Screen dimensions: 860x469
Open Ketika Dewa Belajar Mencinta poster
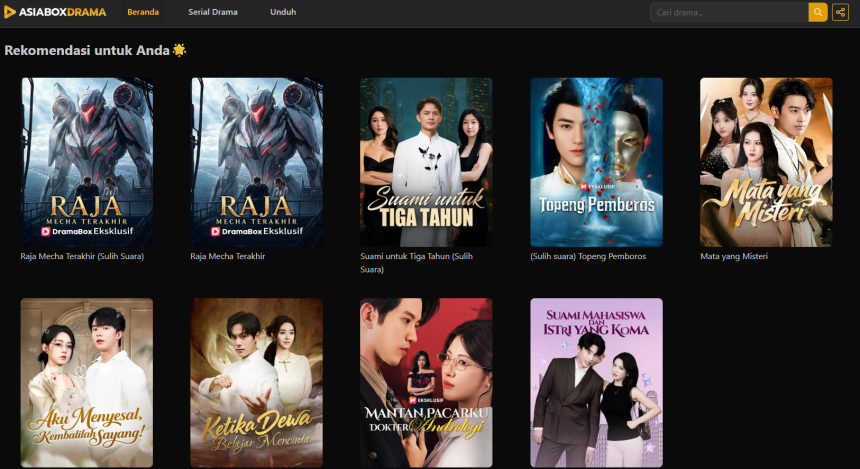pos(257,383)
